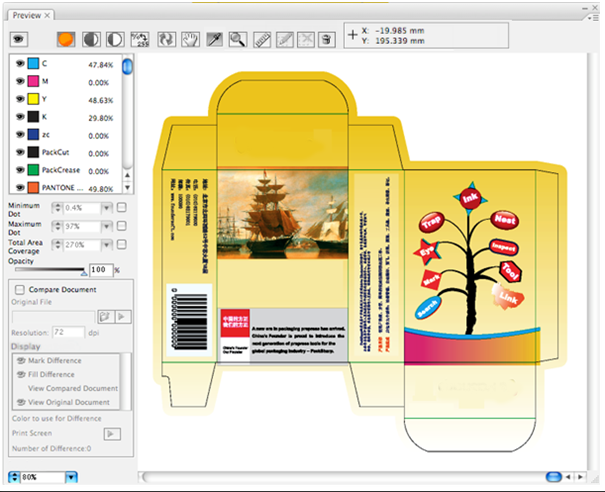
Task: Select the ruler measure tool
Action: pos(262,40)
